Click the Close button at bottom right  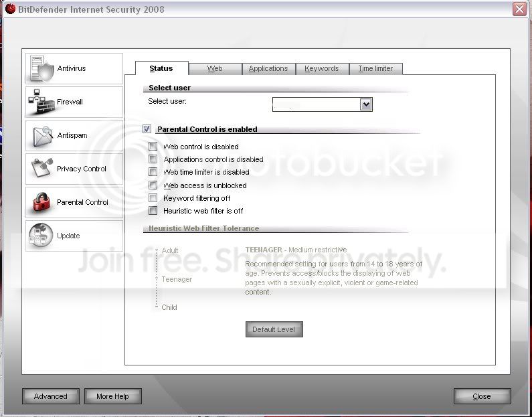[x=482, y=396]
